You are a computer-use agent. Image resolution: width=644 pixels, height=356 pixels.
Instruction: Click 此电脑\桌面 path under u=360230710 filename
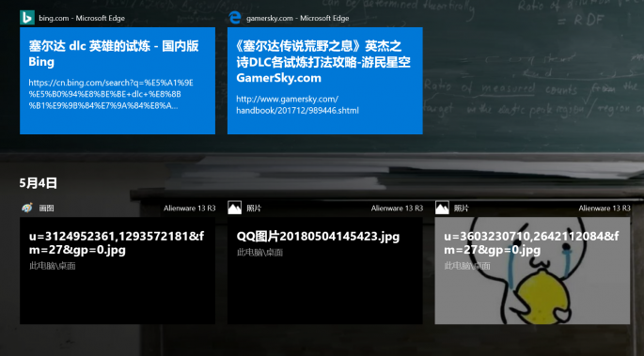coord(467,266)
